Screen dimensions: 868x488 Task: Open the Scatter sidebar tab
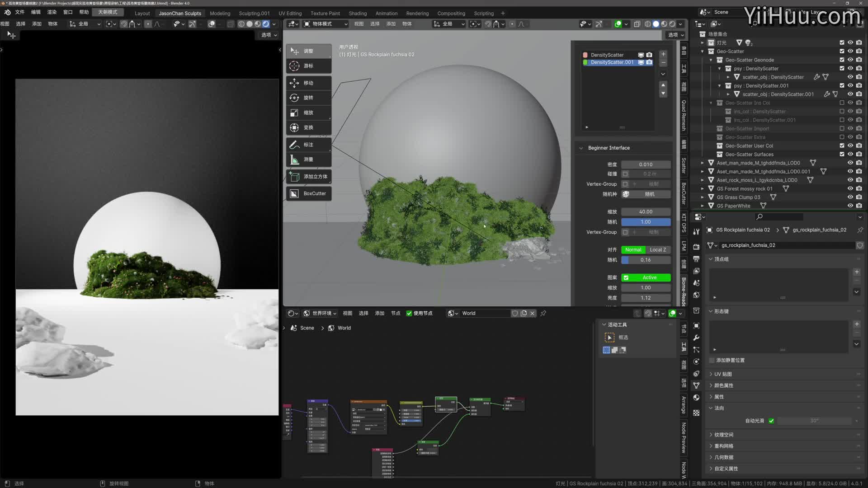click(684, 166)
